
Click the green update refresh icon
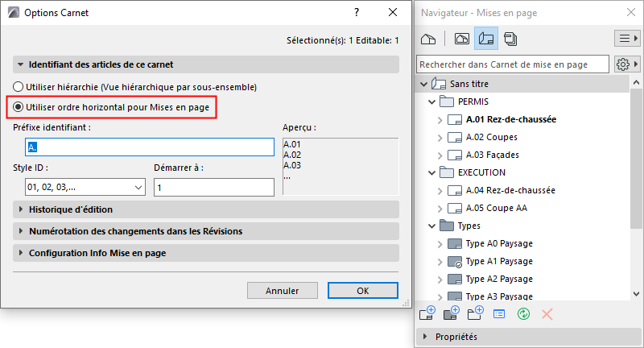tap(523, 313)
